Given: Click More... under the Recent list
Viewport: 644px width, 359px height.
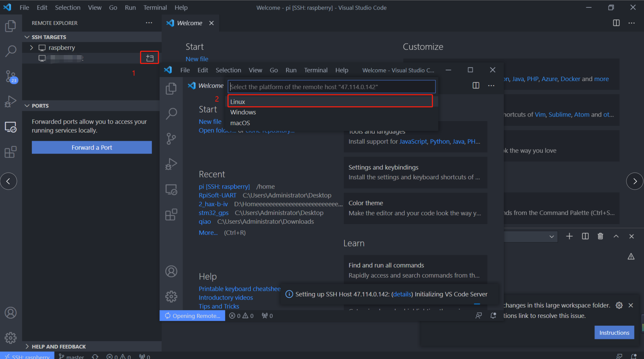Looking at the screenshot, I should point(208,232).
